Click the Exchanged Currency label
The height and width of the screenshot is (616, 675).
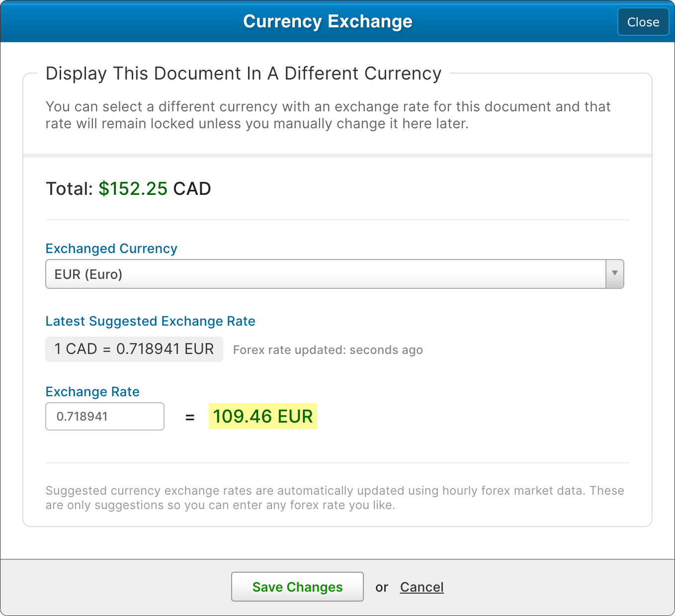click(111, 249)
